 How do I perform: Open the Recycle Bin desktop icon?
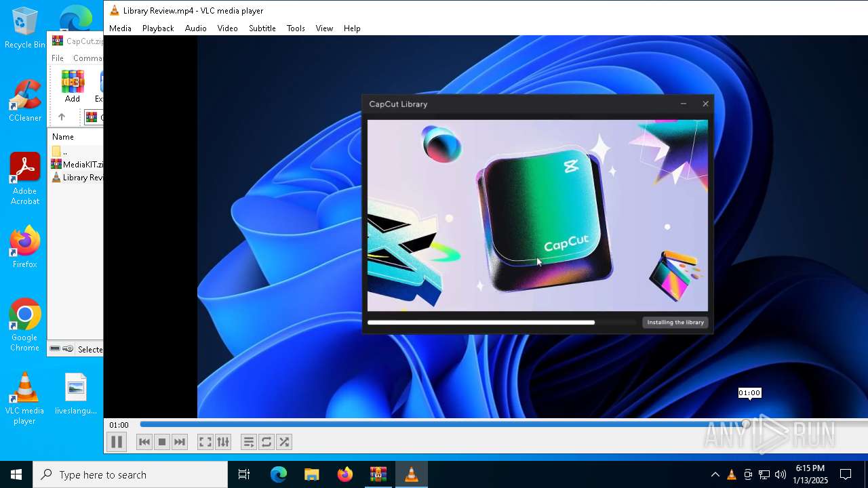pyautogui.click(x=25, y=28)
